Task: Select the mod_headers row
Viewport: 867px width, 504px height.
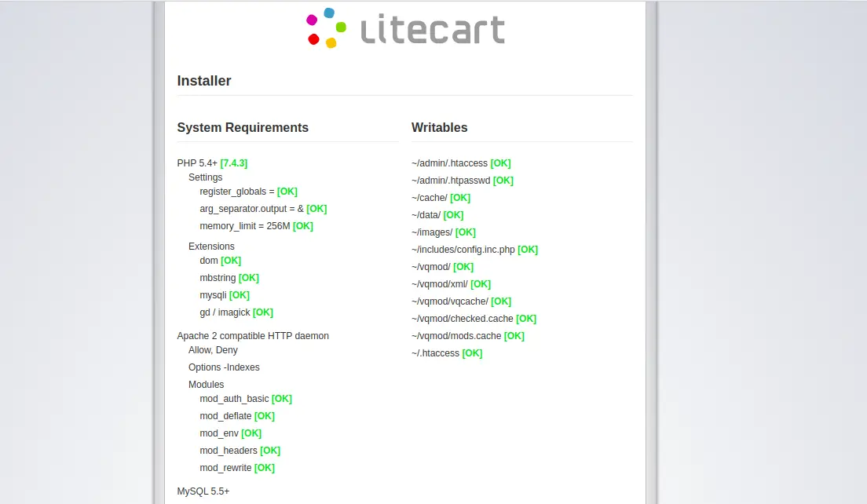Action: (240, 451)
